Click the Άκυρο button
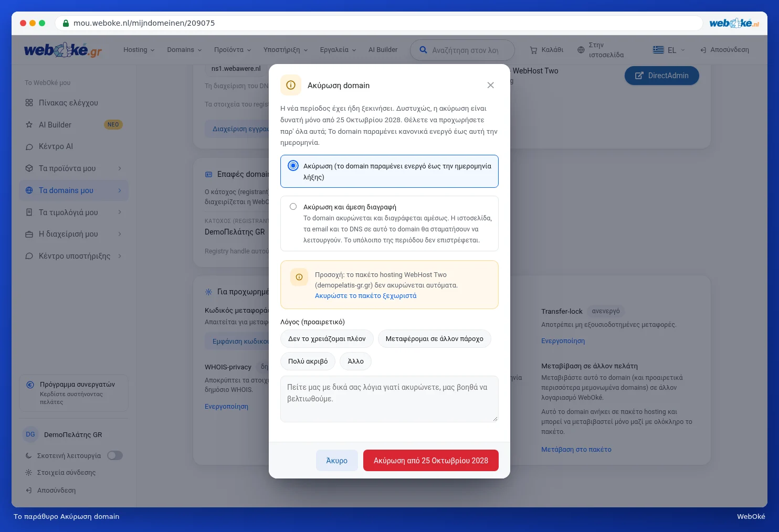The image size is (779, 532). [337, 461]
